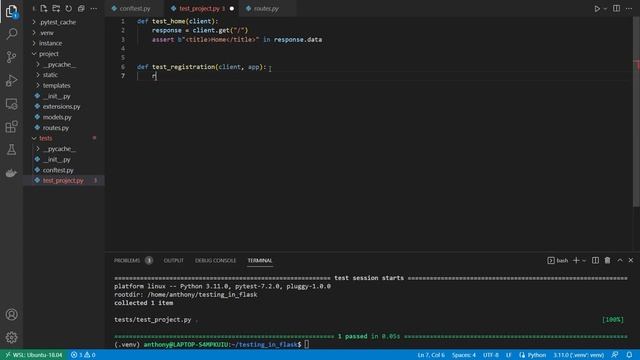640x360 pixels.
Task: Open the Explorer view in activity bar
Action: coord(11,11)
